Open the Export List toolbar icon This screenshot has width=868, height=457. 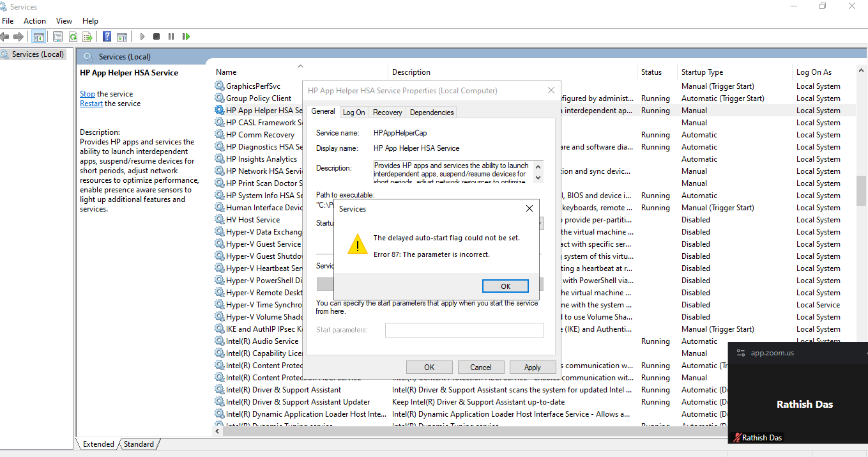[88, 36]
